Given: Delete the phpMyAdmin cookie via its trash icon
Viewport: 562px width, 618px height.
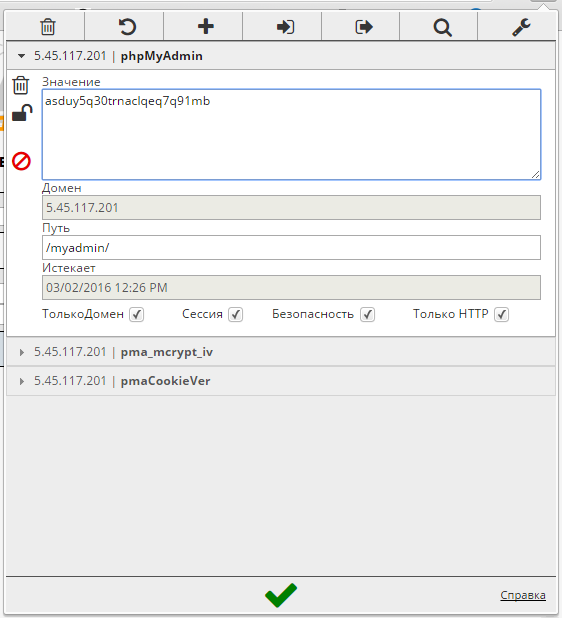Looking at the screenshot, I should coord(21,85).
